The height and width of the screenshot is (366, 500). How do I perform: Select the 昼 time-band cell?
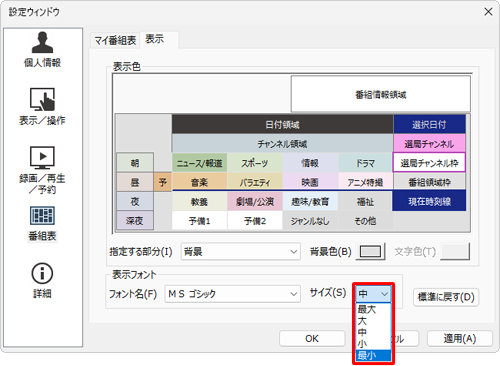135,182
